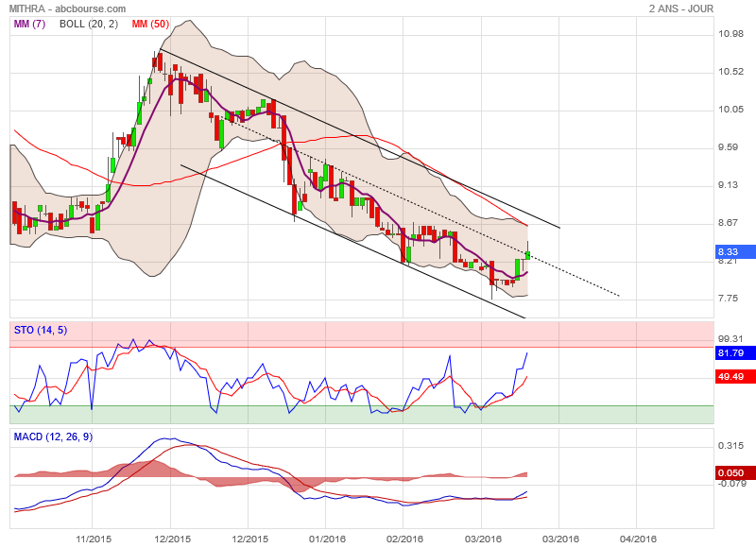Click the current price tag 8.33
This screenshot has height=548, width=756.
pyautogui.click(x=736, y=251)
